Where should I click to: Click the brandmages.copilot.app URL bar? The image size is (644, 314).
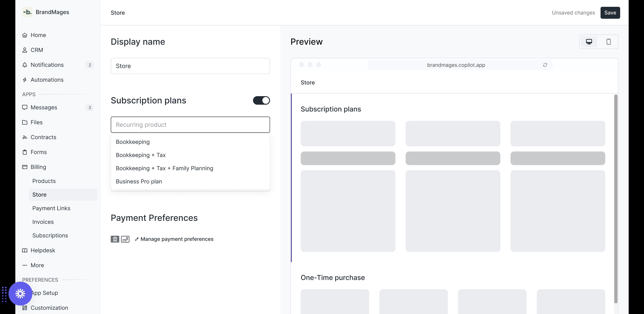460,65
